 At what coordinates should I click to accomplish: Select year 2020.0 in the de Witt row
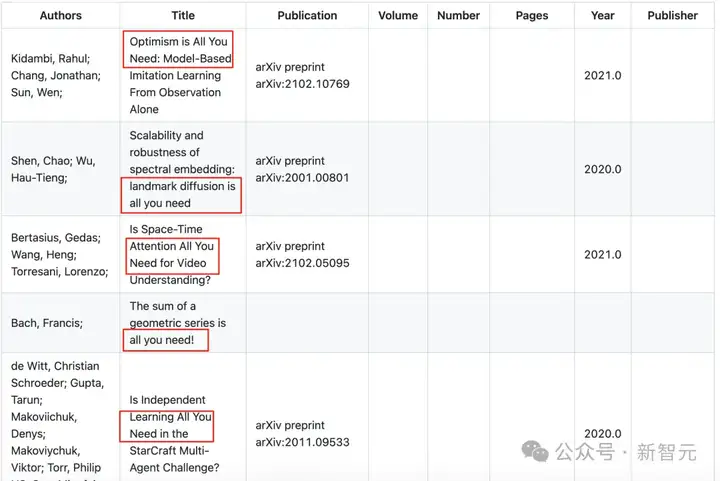pyautogui.click(x=602, y=434)
